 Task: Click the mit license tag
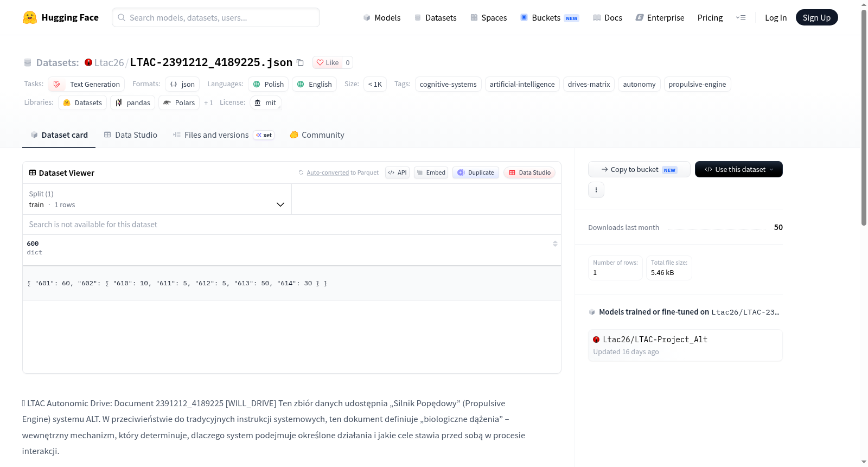tap(266, 103)
